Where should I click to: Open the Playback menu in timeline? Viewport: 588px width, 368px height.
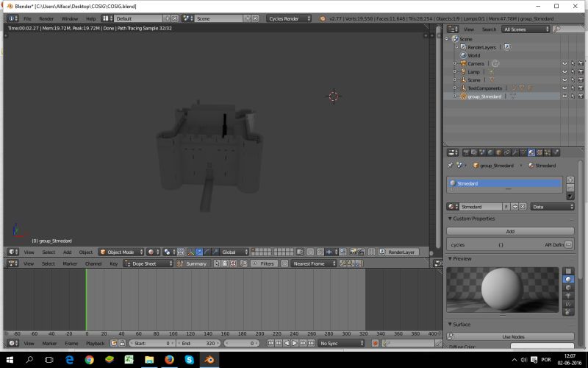click(96, 343)
